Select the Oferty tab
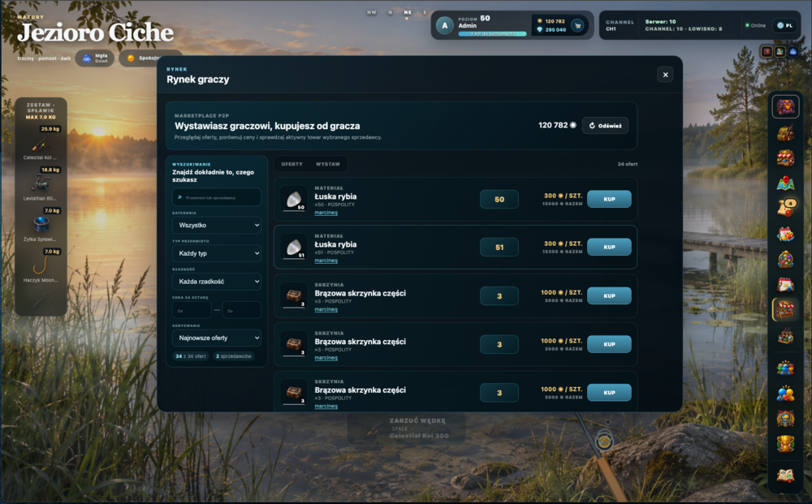This screenshot has width=812, height=504. click(292, 164)
